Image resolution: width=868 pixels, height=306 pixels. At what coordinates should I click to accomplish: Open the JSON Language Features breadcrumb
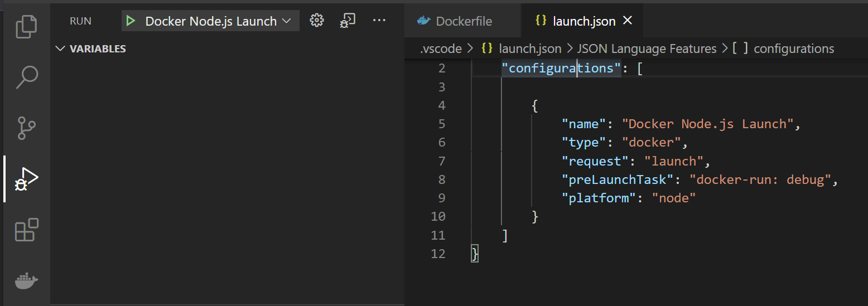tap(647, 49)
